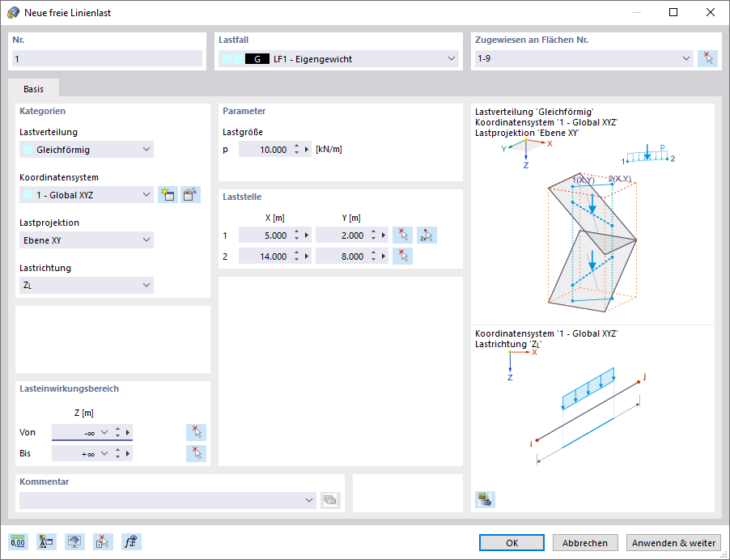Screen dimensions: 730x560
Task: Open arrow menu next to X 14.000
Action: pos(307,256)
